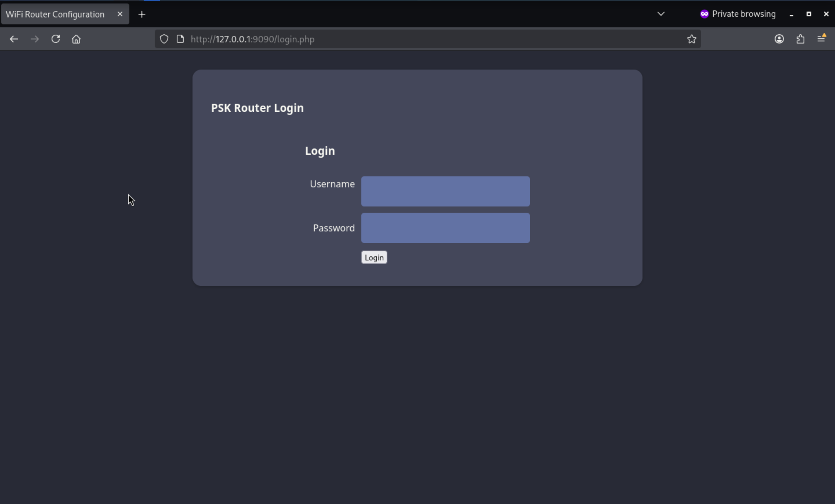The width and height of the screenshot is (835, 504).
Task: Go to the browser home page
Action: 76,39
